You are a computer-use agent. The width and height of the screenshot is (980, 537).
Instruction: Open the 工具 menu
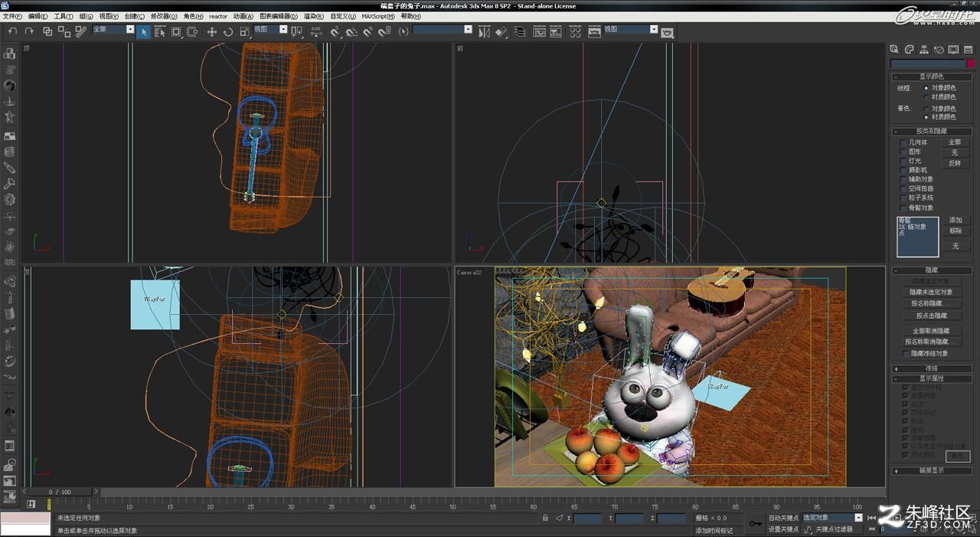(x=63, y=16)
